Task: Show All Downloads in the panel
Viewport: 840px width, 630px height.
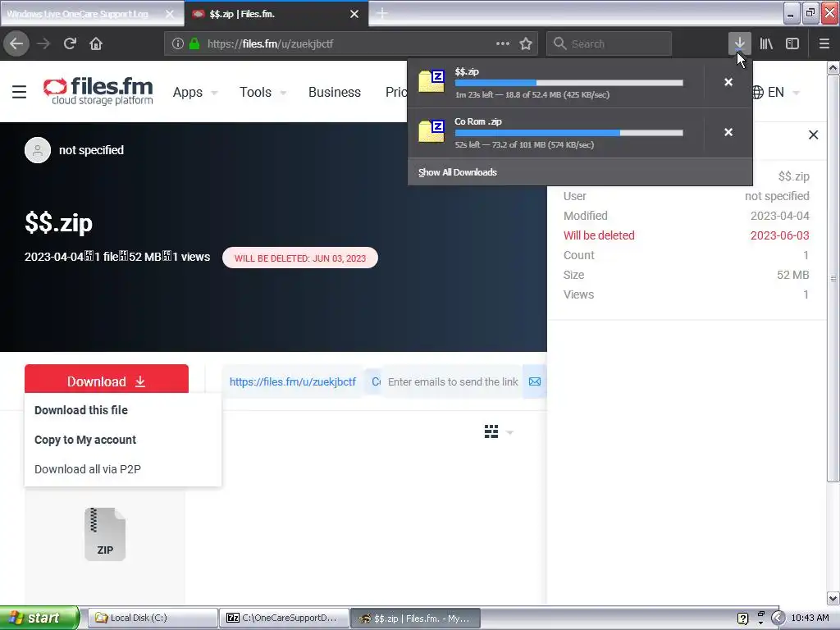Action: [x=458, y=172]
